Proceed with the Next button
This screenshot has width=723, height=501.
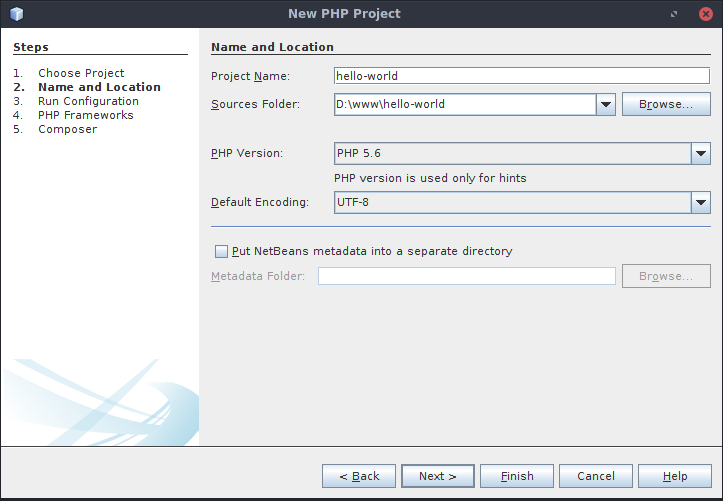pyautogui.click(x=438, y=476)
